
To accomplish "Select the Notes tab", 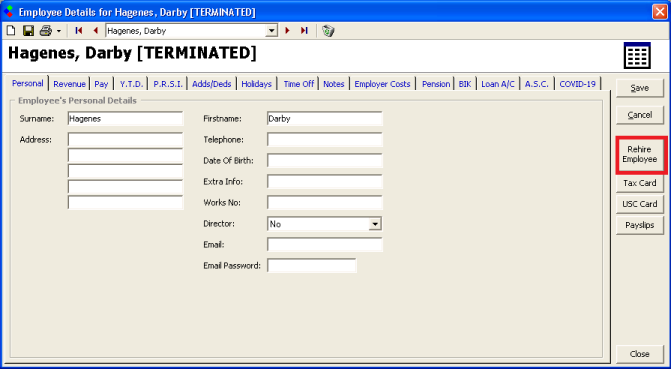I will click(x=334, y=84).
